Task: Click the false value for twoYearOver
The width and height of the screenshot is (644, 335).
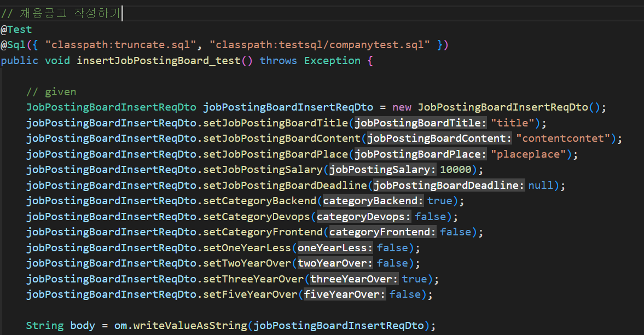Action: coord(393,263)
